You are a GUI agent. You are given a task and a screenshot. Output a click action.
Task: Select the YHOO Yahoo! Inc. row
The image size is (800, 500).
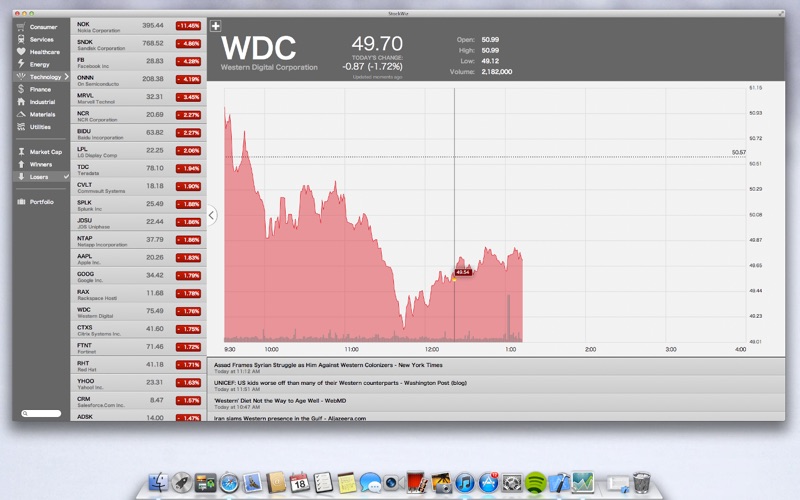point(138,383)
